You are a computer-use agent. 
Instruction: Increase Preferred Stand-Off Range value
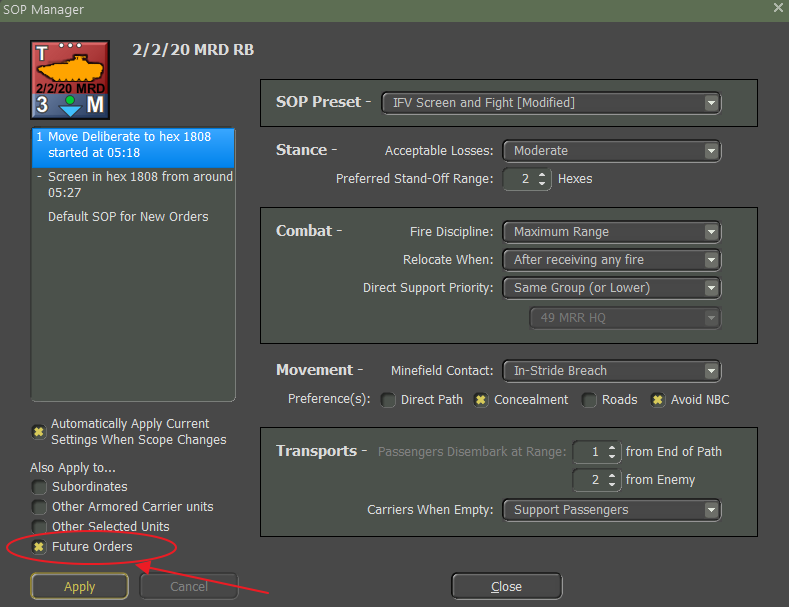[542, 174]
